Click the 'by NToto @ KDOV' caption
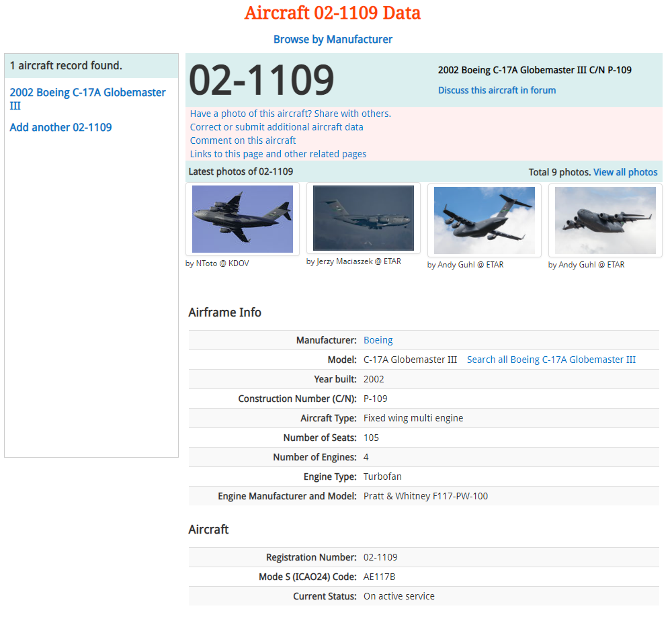The height and width of the screenshot is (621, 672). coord(217,263)
